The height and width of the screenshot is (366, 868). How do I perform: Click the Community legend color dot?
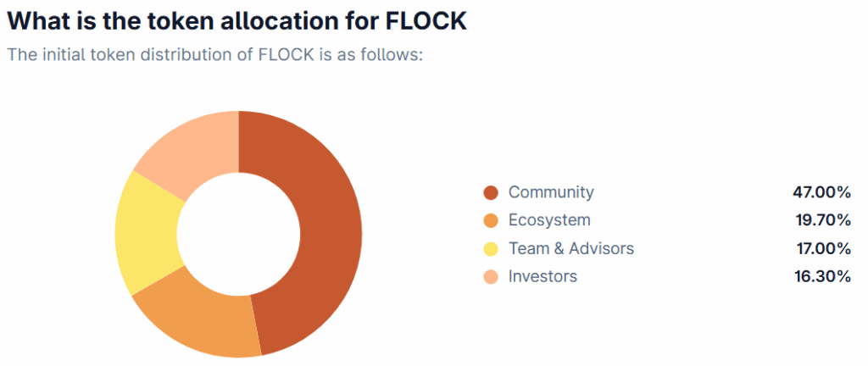click(491, 193)
